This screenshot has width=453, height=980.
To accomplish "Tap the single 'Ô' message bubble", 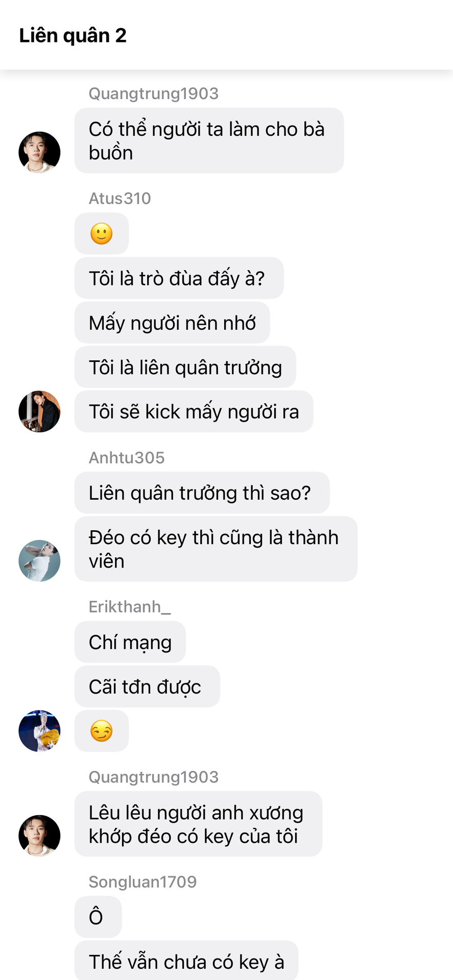I will coord(98,917).
